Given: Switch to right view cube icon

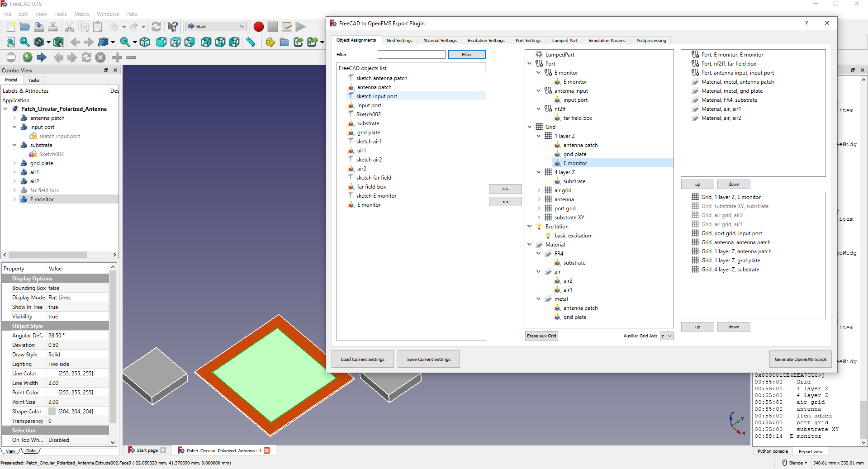Looking at the screenshot, I should click(190, 43).
